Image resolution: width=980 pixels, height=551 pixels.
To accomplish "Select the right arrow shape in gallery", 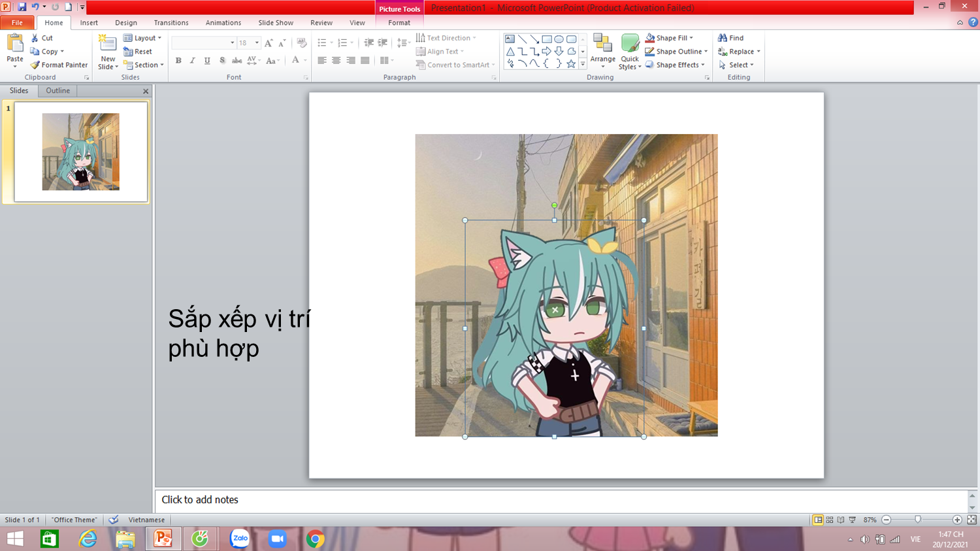I will (x=547, y=52).
